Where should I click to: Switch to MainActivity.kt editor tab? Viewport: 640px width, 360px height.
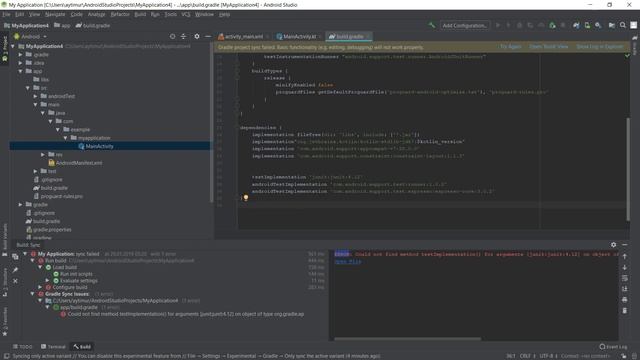click(299, 36)
